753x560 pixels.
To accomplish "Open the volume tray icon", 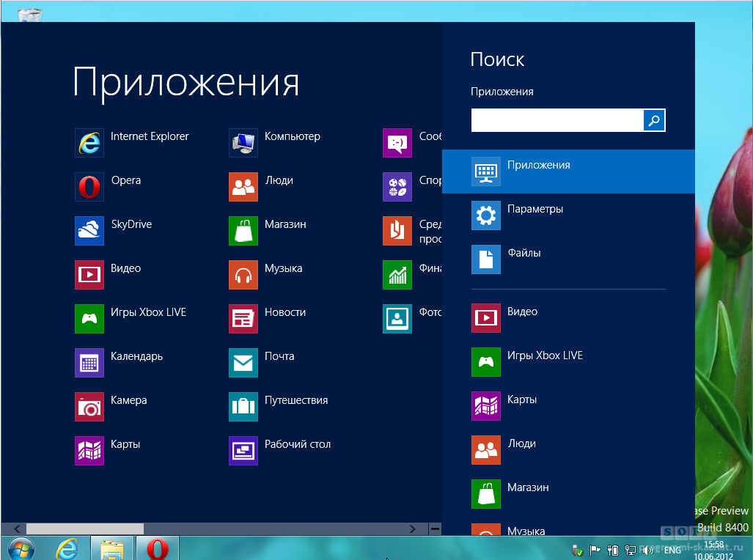I will pyautogui.click(x=648, y=550).
